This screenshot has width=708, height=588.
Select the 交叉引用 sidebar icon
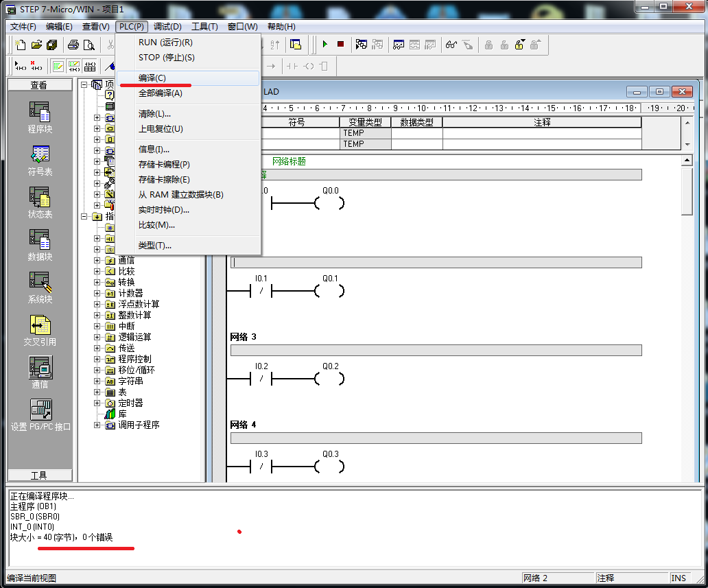(x=40, y=330)
